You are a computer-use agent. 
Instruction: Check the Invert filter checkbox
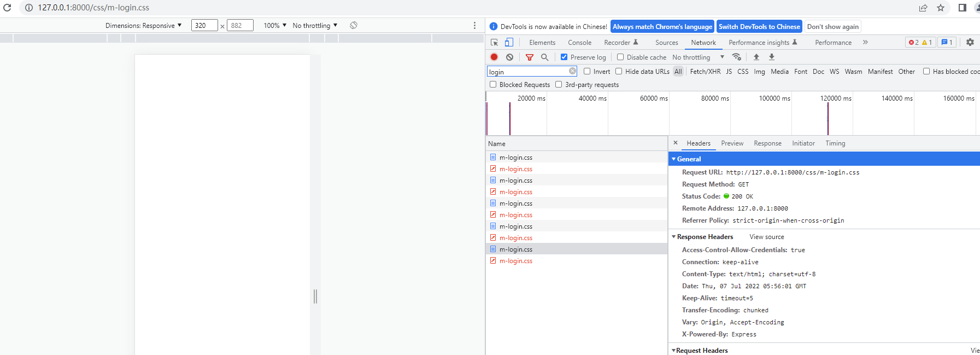[587, 71]
